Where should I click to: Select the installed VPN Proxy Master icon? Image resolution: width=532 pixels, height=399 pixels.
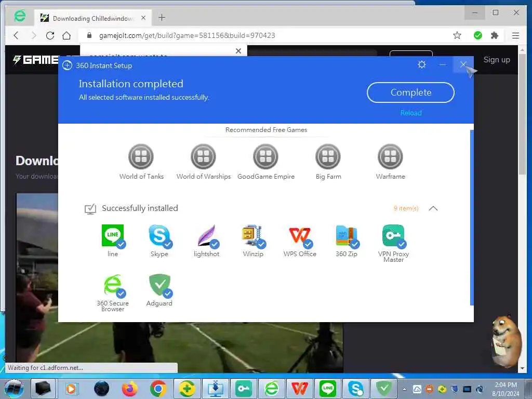394,236
